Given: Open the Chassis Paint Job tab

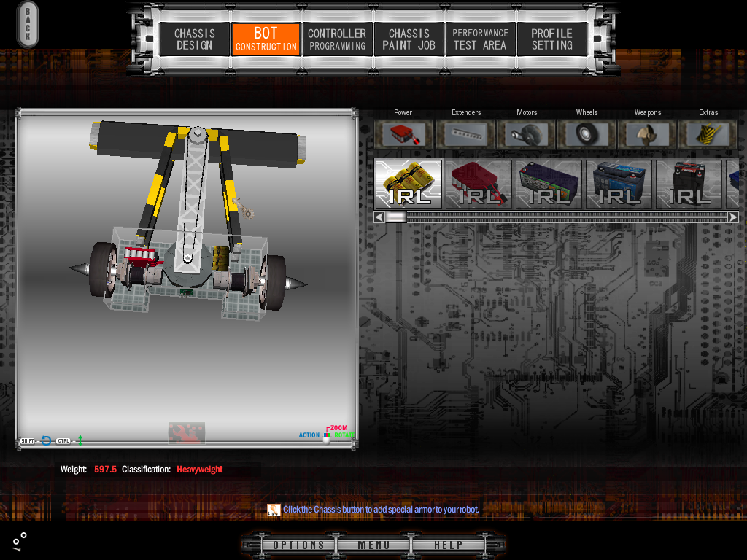Looking at the screenshot, I should click(x=409, y=39).
